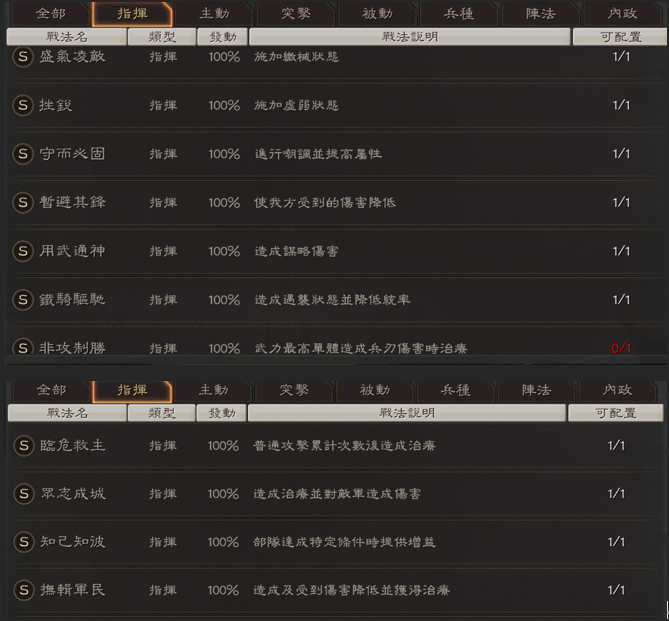Select the S-rank icon of 撫輯軍民
669x621 pixels.
pos(22,590)
